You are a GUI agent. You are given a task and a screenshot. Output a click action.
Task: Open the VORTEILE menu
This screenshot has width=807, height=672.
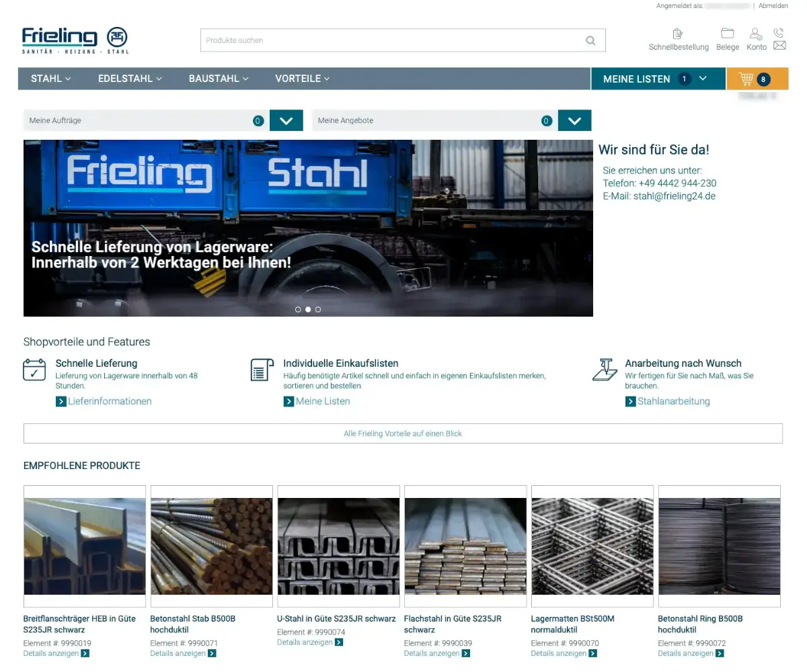tap(301, 79)
